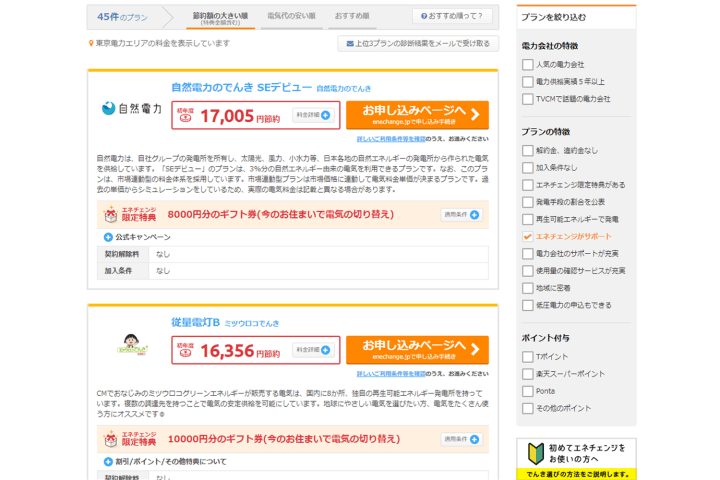Click 上位3プランの診断結果をメールで受け取る button
The image size is (720, 480).
click(418, 44)
